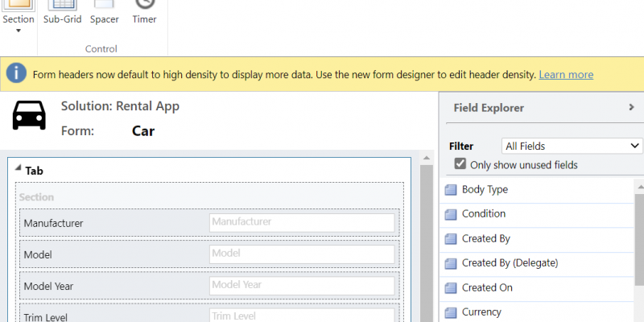The height and width of the screenshot is (322, 644).
Task: Open the Filter All Fields dropdown
Action: pos(572,146)
